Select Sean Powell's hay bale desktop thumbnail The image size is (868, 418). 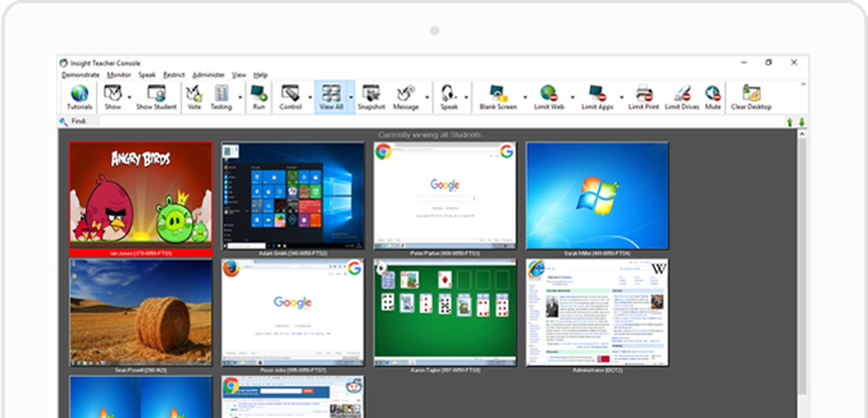click(x=141, y=312)
